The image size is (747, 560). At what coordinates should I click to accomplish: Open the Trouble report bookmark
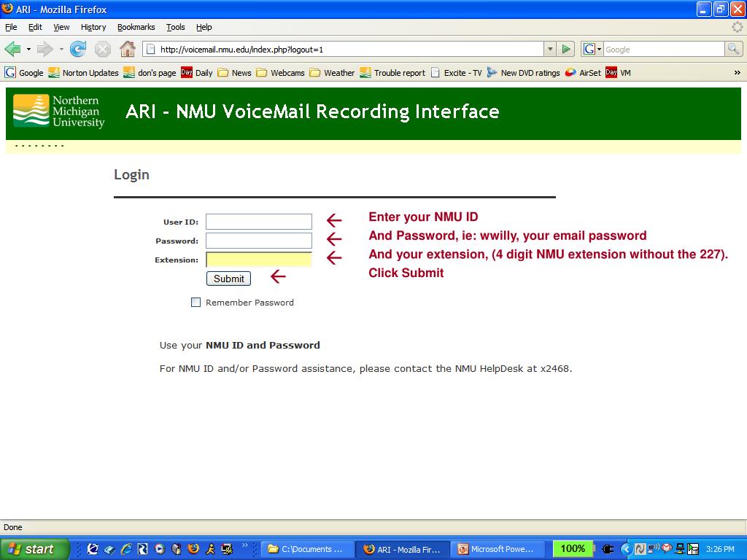tap(392, 73)
